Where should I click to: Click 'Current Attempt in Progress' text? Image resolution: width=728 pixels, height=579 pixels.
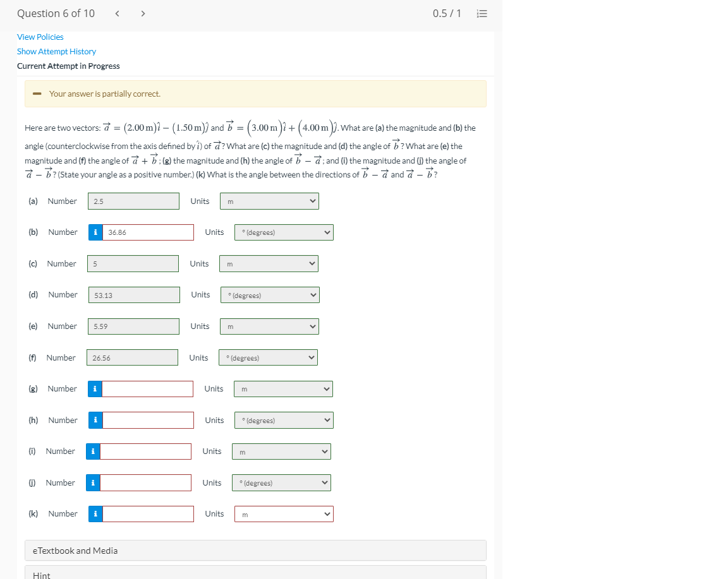click(x=68, y=66)
